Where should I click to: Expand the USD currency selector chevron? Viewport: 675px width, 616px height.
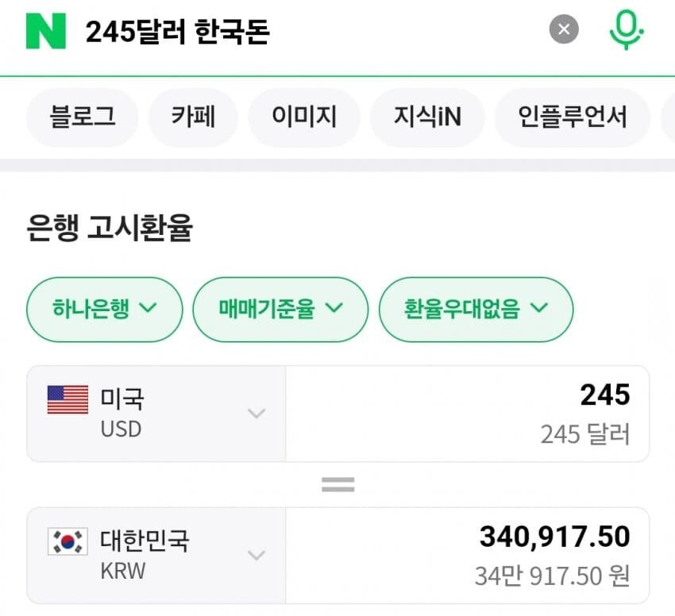[256, 413]
